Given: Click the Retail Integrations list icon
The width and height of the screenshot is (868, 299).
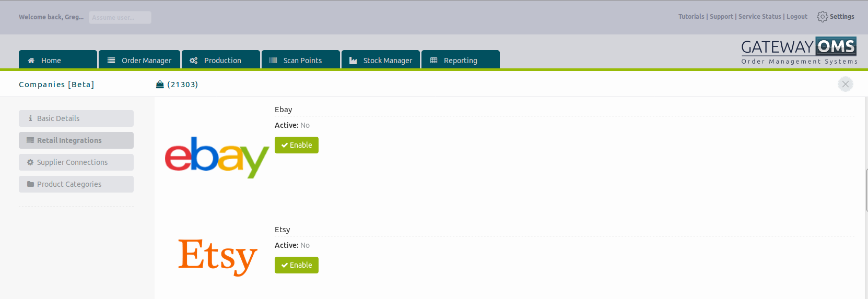Looking at the screenshot, I should (30, 140).
